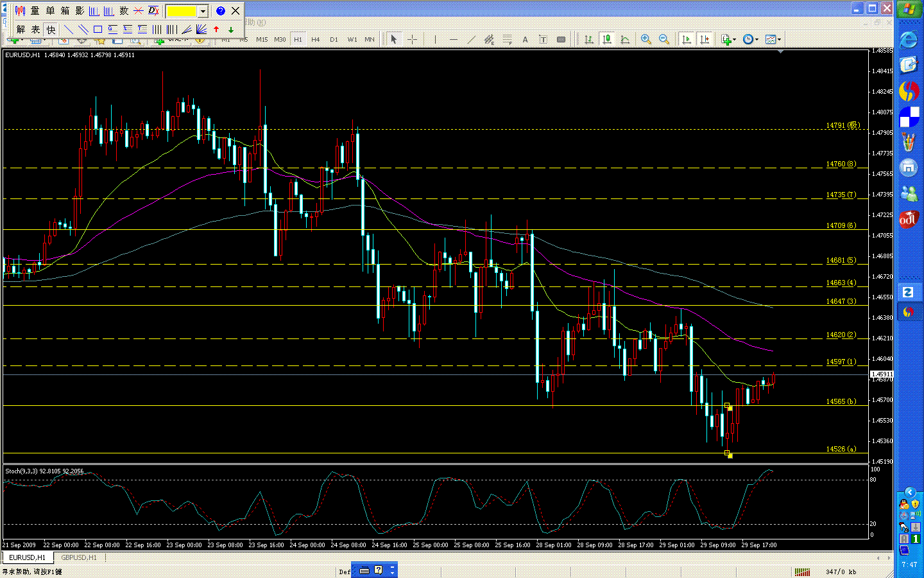
Task: Select the crosshair tool
Action: point(412,40)
